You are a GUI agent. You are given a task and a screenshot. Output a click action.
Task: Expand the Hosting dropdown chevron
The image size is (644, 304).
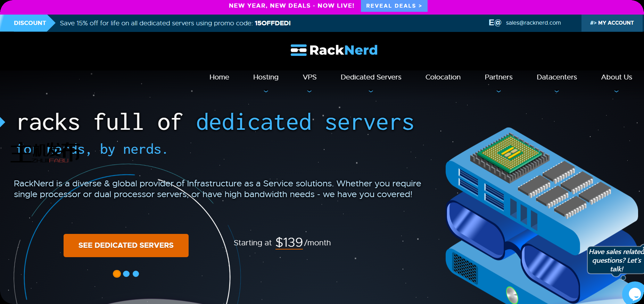266,91
